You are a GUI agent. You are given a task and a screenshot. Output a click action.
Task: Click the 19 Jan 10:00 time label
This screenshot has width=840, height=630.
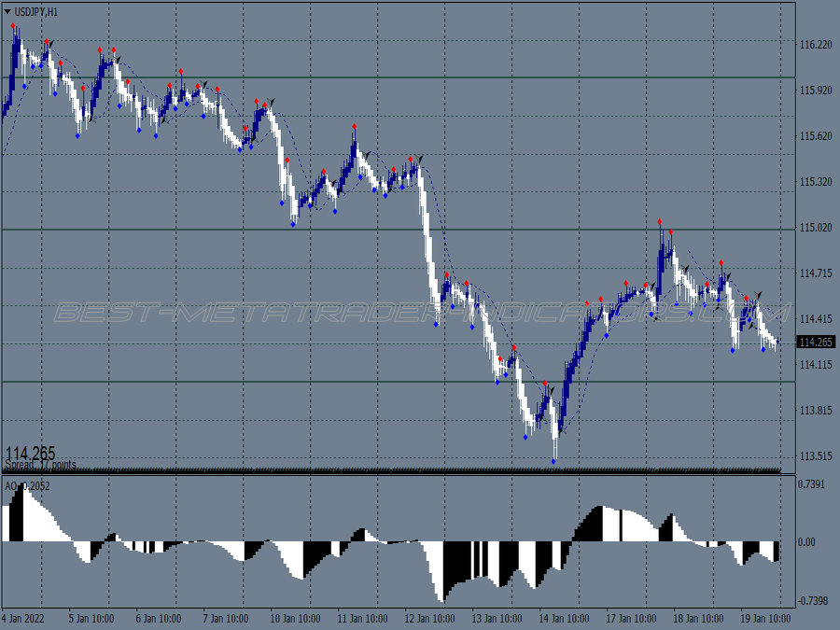(765, 619)
